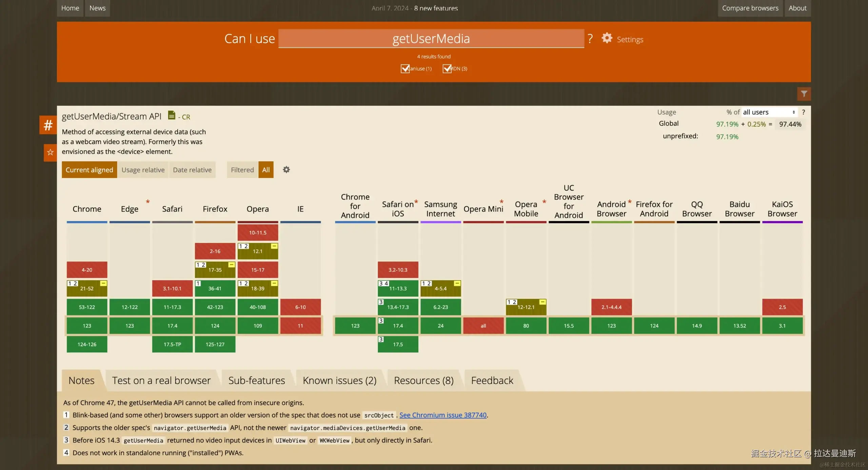
Task: Select the Usage relative view
Action: [143, 170]
